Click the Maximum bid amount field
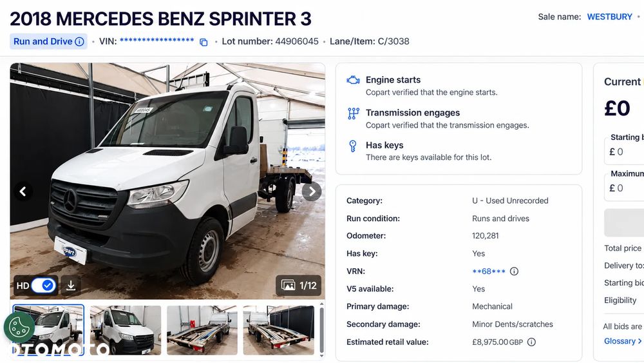The width and height of the screenshot is (644, 363). pos(624,188)
